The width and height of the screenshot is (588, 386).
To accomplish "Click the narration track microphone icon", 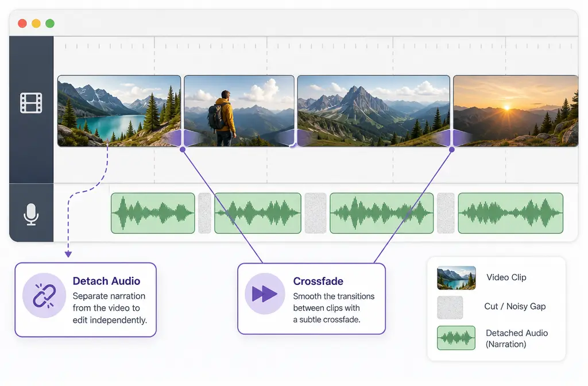I will point(31,214).
